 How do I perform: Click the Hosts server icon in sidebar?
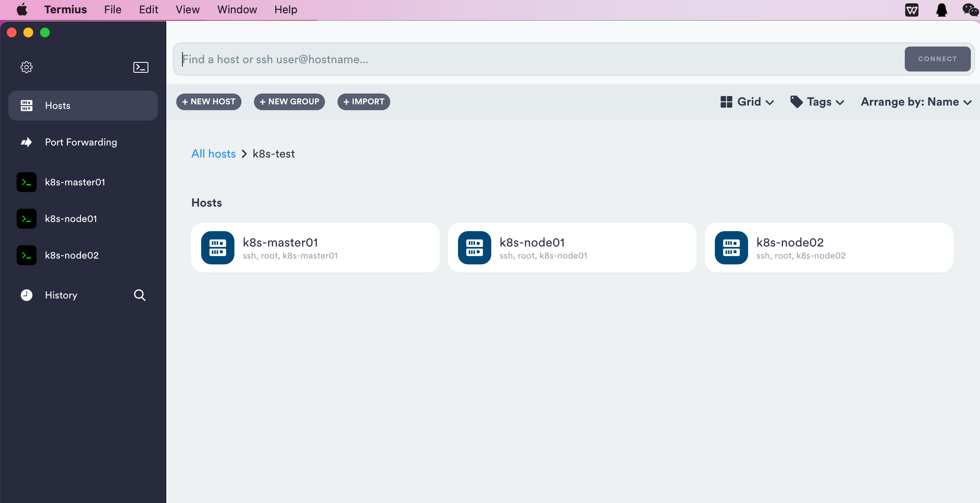point(27,106)
